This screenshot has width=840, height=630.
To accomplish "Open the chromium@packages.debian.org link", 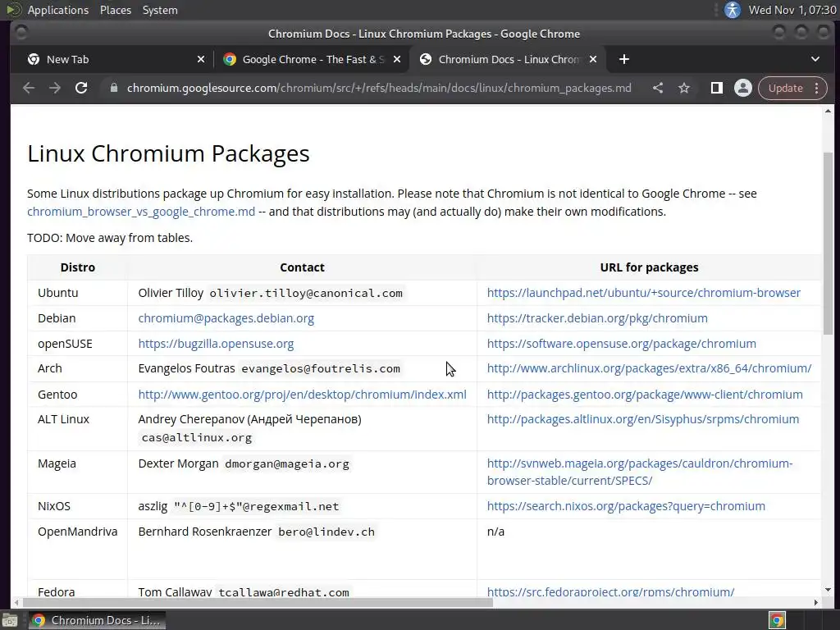I will pos(226,318).
